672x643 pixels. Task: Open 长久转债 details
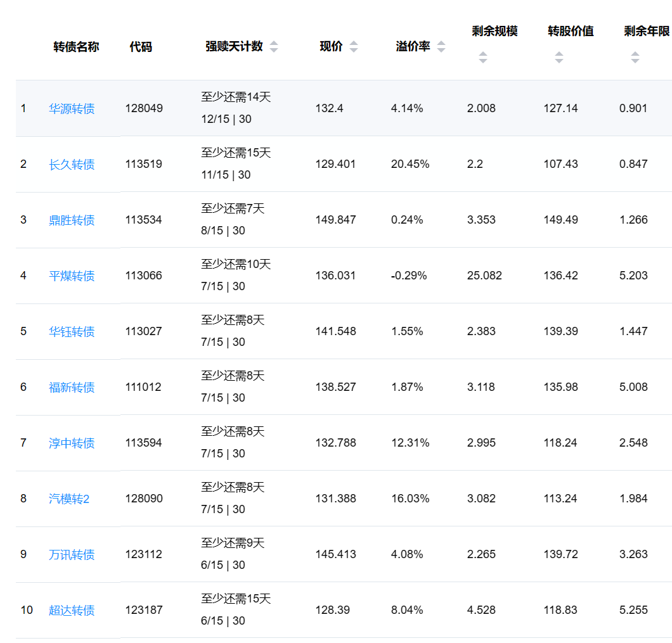[72, 165]
